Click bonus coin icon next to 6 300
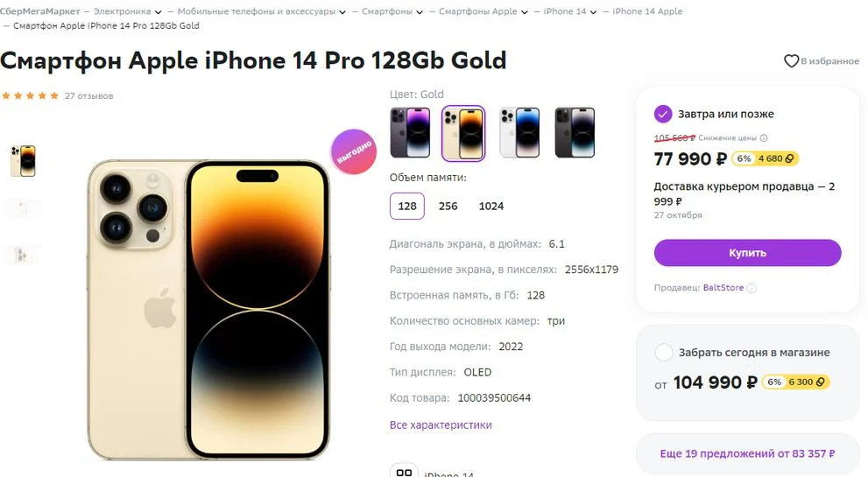The image size is (868, 477). click(821, 382)
